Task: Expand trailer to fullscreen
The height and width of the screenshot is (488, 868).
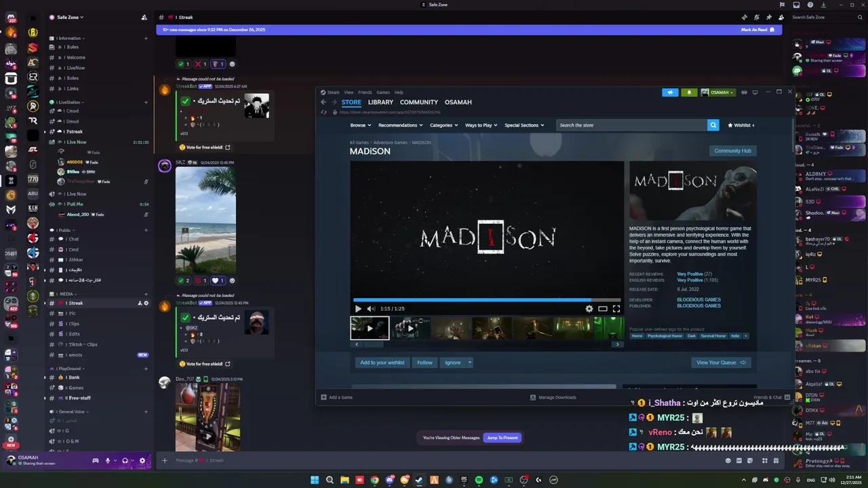Action: 616,308
